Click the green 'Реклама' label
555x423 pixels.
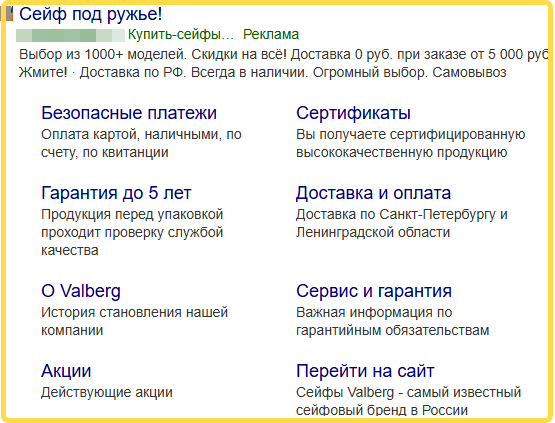271,34
